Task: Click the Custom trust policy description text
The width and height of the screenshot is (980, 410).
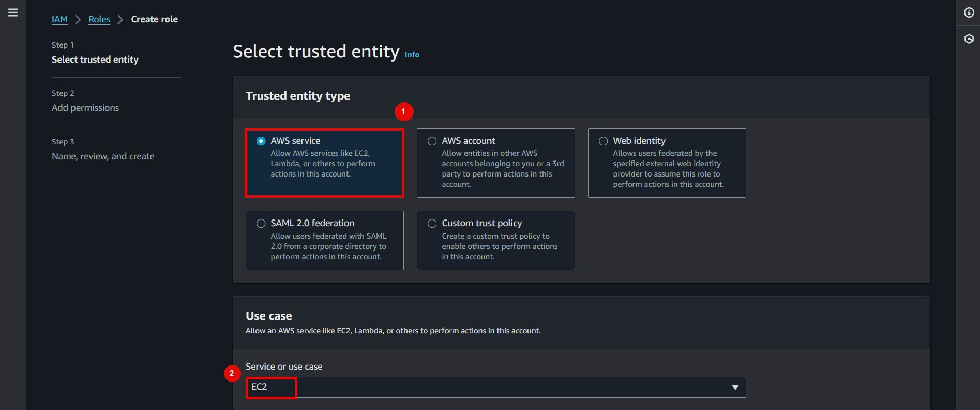Action: 500,246
